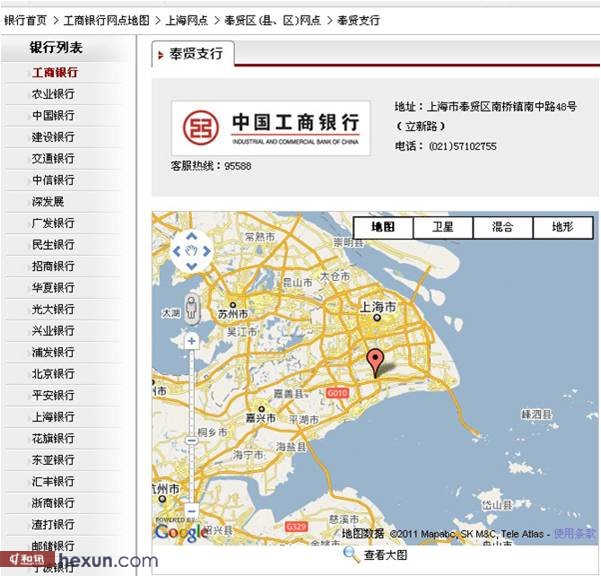Image resolution: width=601 pixels, height=577 pixels.
Task: Click the ICBC logo image
Action: tap(271, 128)
